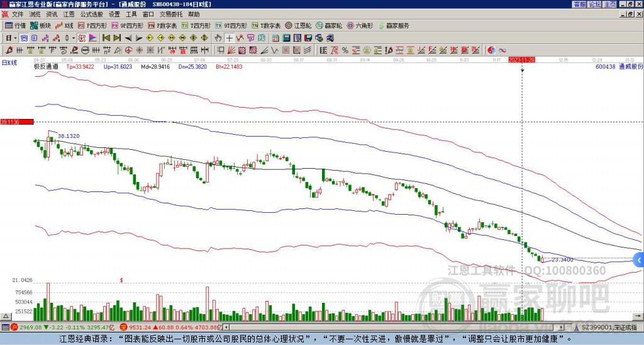This screenshot has width=644, height=345.
Task: Open the 设置 menu
Action: pyautogui.click(x=114, y=14)
